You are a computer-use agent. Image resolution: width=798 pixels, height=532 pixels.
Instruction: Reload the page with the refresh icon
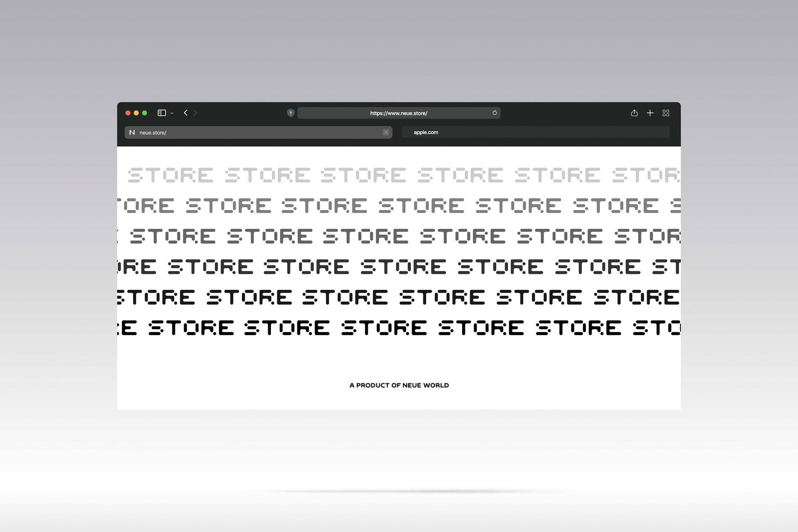(495, 113)
